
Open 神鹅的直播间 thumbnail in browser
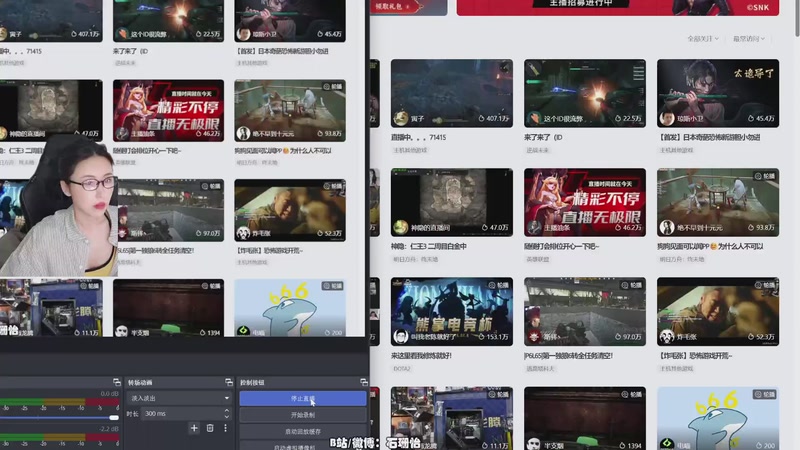(452, 203)
